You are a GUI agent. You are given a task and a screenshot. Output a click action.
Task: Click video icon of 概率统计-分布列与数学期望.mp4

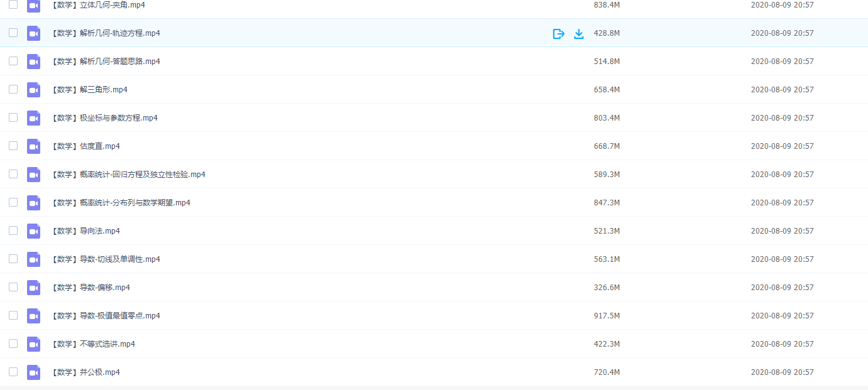tap(33, 203)
